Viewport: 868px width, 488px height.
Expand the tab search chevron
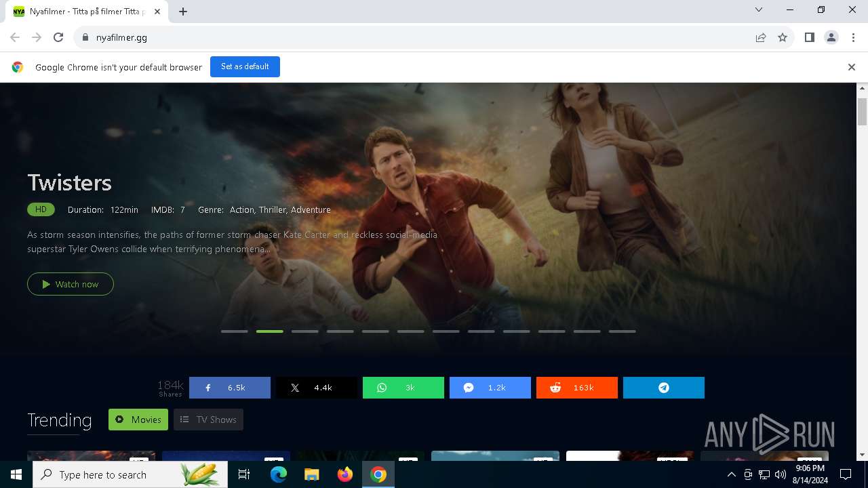tap(759, 9)
